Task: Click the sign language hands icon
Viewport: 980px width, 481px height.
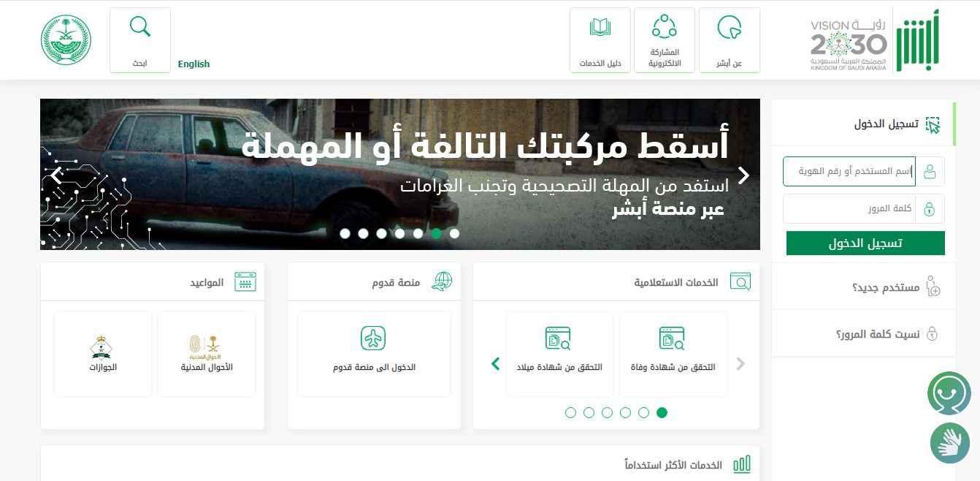Action: pyautogui.click(x=949, y=442)
